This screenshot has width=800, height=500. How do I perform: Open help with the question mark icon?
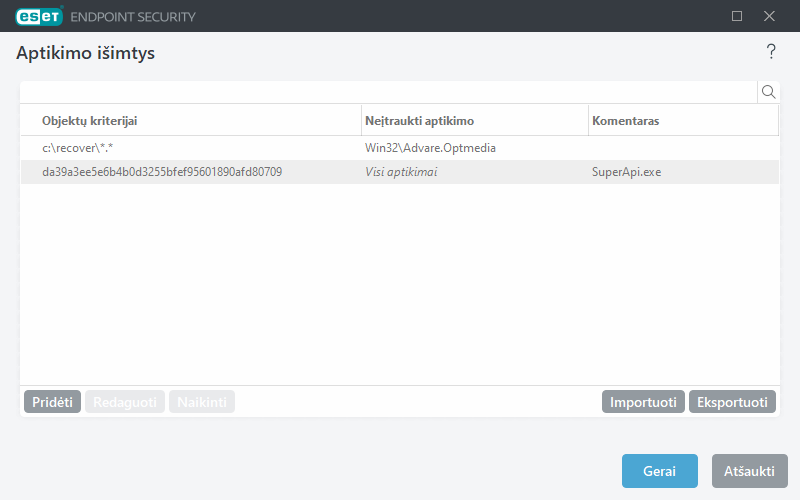click(x=771, y=52)
